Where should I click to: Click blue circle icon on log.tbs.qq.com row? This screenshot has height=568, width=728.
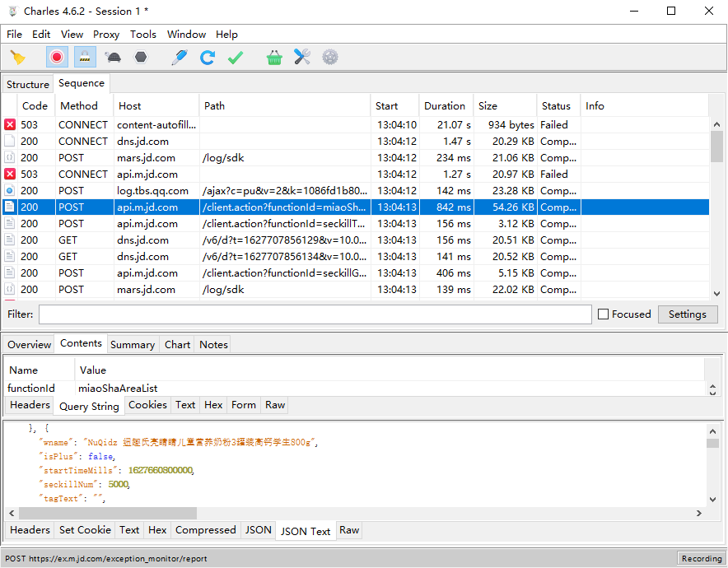[10, 190]
